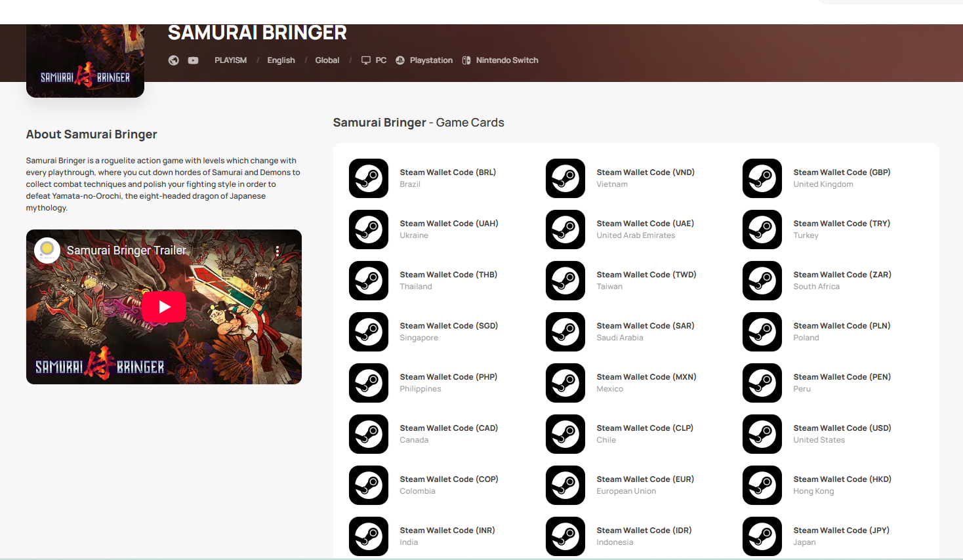Click the Samurai Bringer game cover thumbnail
This screenshot has width=963, height=560.
point(85,61)
